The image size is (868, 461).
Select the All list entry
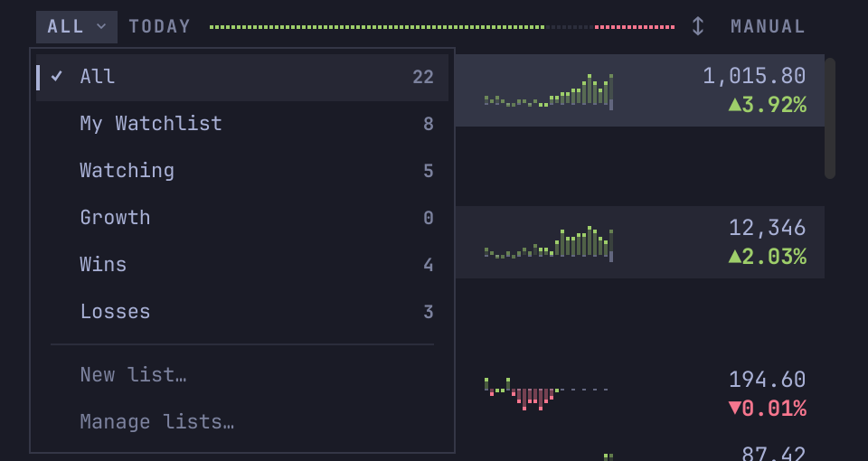242,77
